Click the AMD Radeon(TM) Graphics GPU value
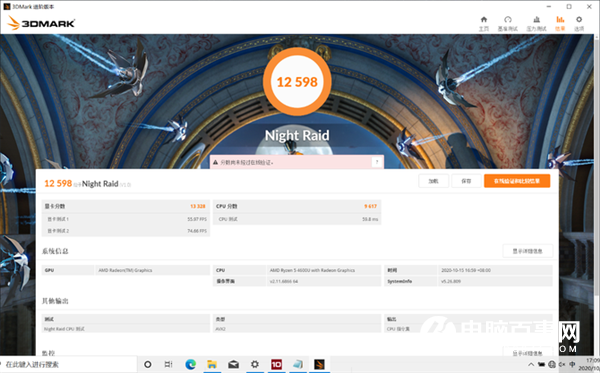Viewport: 600px width, 373px height. click(126, 270)
